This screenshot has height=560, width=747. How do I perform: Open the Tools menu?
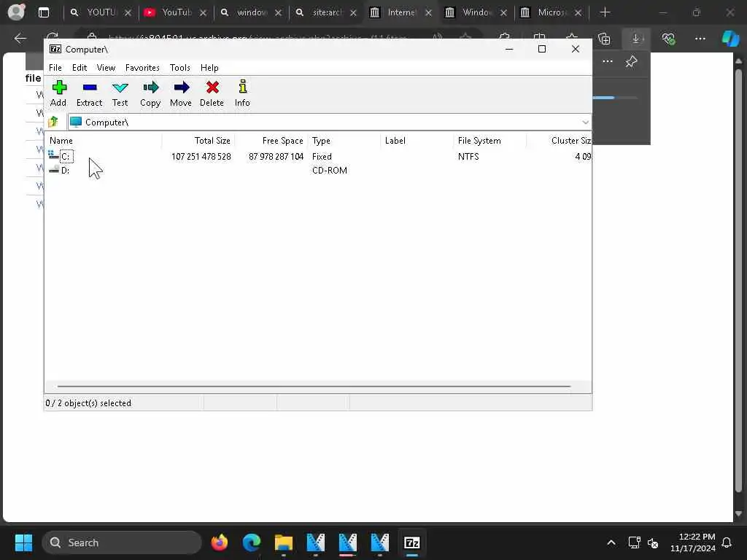(x=179, y=68)
